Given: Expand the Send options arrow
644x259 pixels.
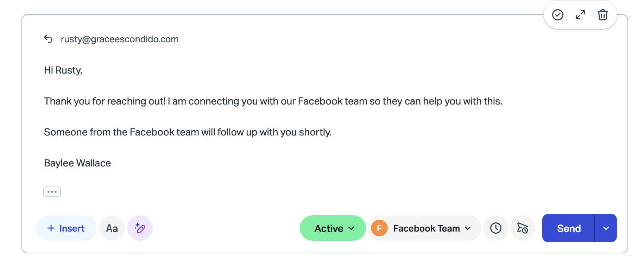Looking at the screenshot, I should tap(606, 228).
